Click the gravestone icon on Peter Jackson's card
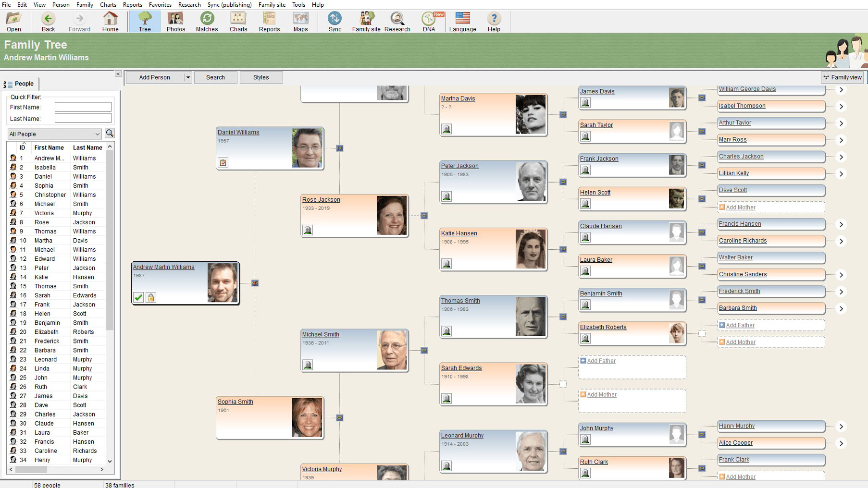This screenshot has height=488, width=868. (x=446, y=196)
